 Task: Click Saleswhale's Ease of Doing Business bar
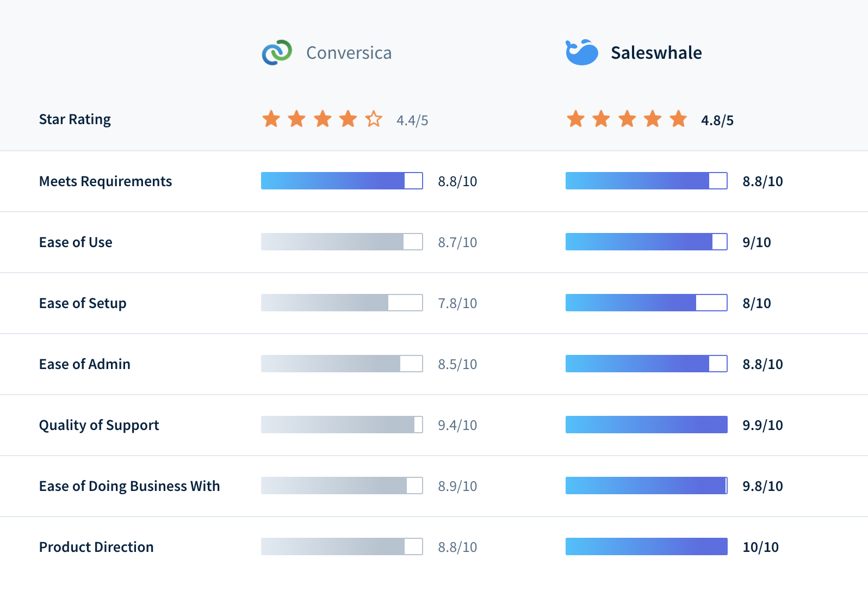647,486
